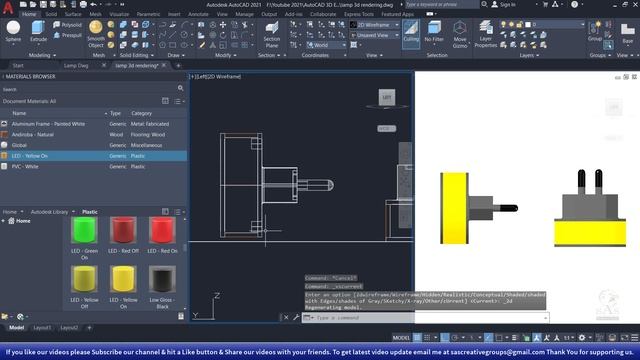Toggle polar tracking in status bar
Viewport: 640px width, 360px height.
(x=454, y=338)
